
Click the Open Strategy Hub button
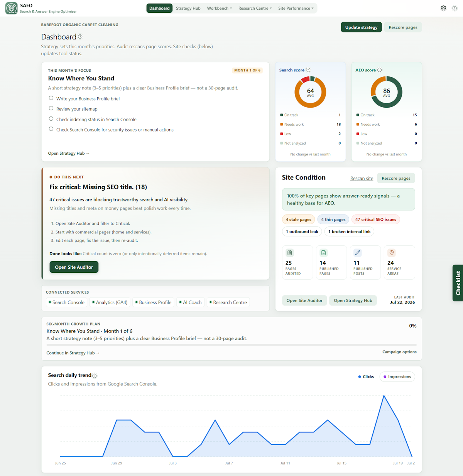pyautogui.click(x=353, y=300)
